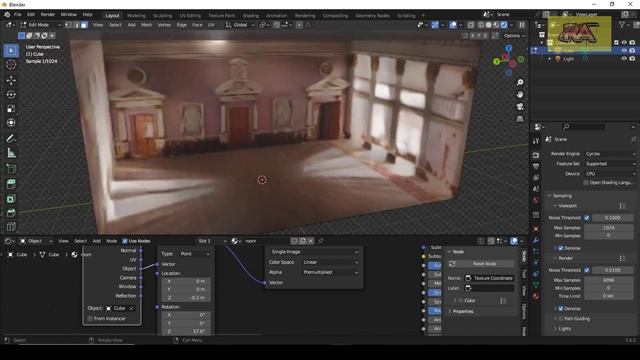Image resolution: width=640 pixels, height=360 pixels.
Task: Switch to face select mode
Action: pyautogui.click(x=84, y=25)
